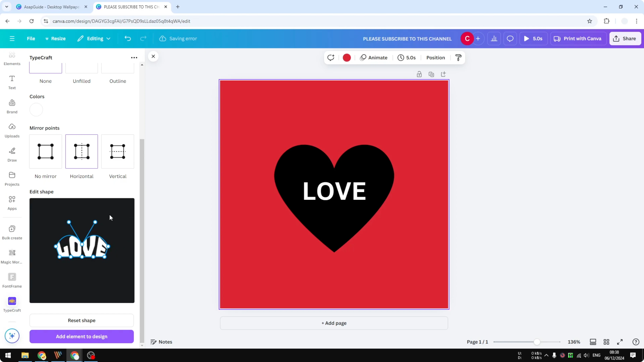Open the Text panel
The image size is (644, 362).
pyautogui.click(x=12, y=82)
